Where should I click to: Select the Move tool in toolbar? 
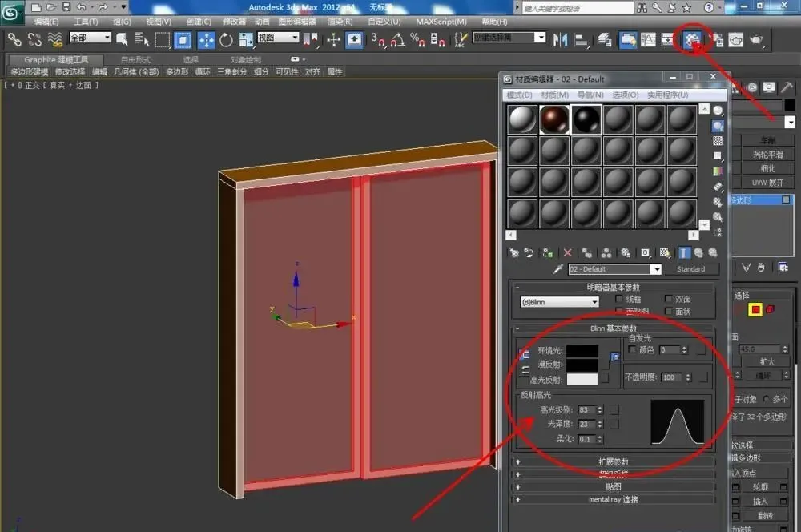coord(207,40)
